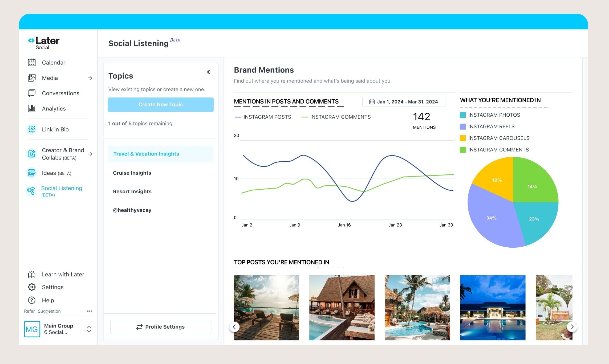This screenshot has height=364, width=609.
Task: Click the calendar icon in date range
Action: (372, 102)
